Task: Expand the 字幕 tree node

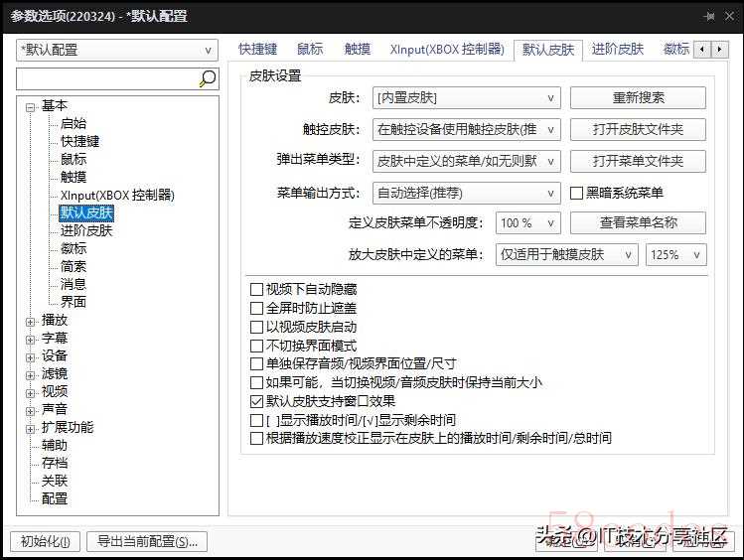Action: click(31, 340)
